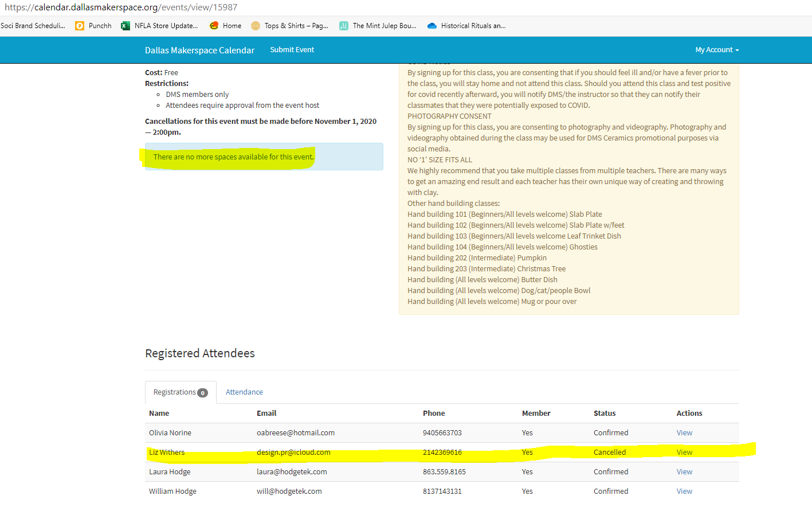812x507 pixels.
Task: Click the Punchh bookmark icon
Action: point(80,26)
